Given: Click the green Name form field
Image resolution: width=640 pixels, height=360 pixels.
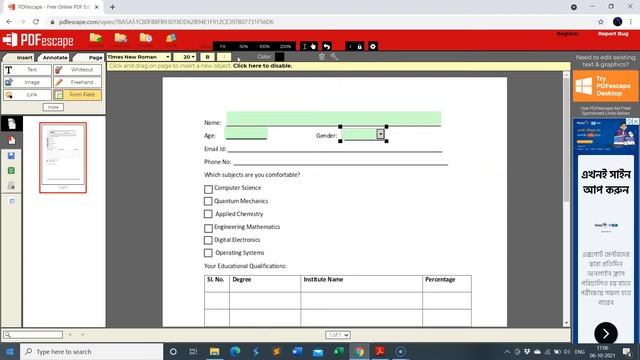Looking at the screenshot, I should (x=334, y=119).
